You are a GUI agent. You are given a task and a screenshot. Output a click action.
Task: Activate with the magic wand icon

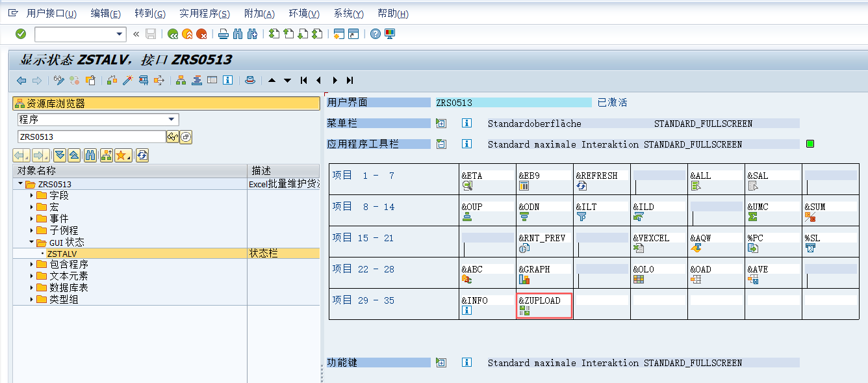pyautogui.click(x=127, y=81)
